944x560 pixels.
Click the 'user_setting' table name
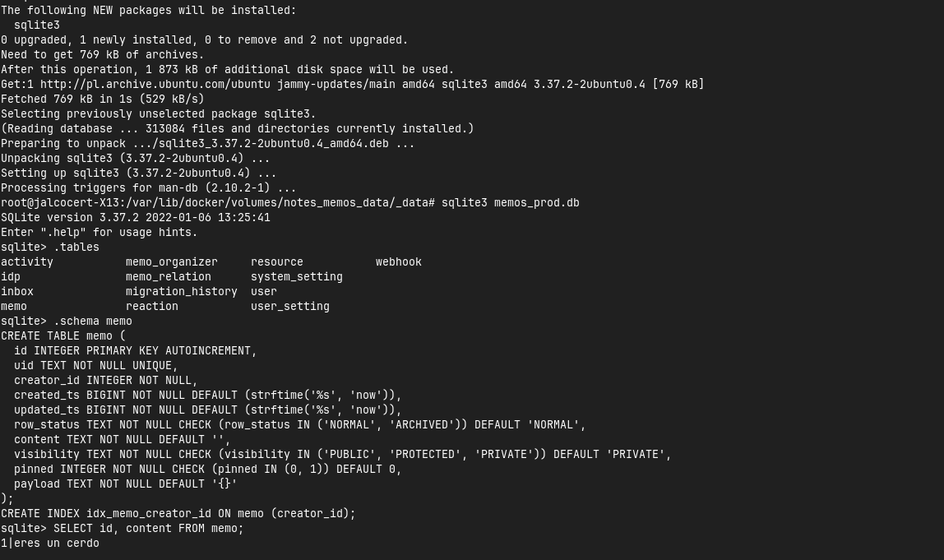click(x=290, y=306)
